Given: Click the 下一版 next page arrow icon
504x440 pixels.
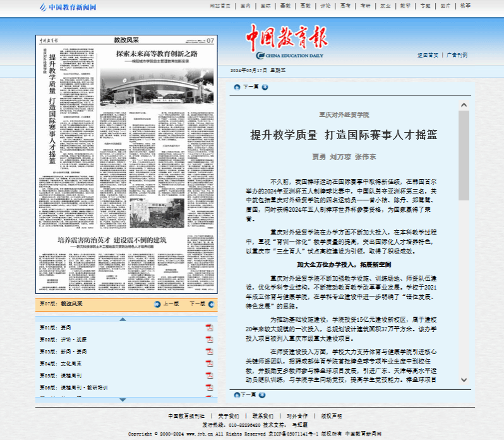Looking at the screenshot, I should click(x=210, y=304).
